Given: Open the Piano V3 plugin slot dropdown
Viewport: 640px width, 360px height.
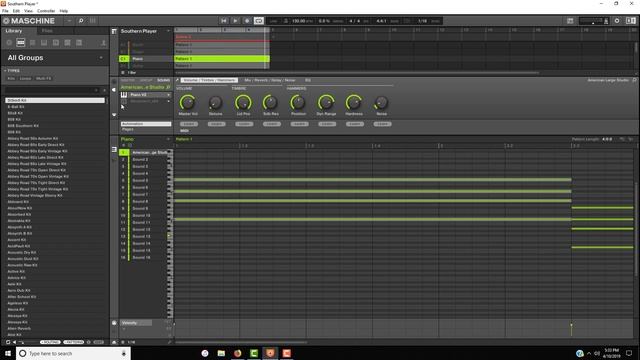Looking at the screenshot, I should point(168,95).
